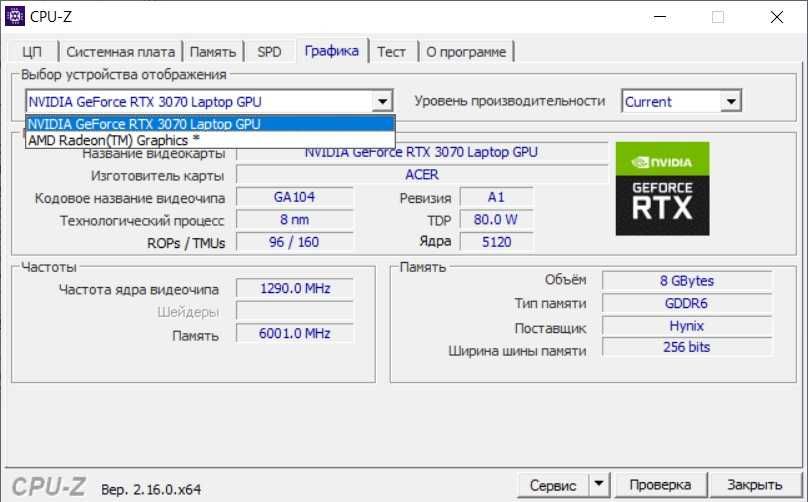This screenshot has height=502, width=808.
Task: Click the empty Шейдеры clock field
Action: coord(295,311)
